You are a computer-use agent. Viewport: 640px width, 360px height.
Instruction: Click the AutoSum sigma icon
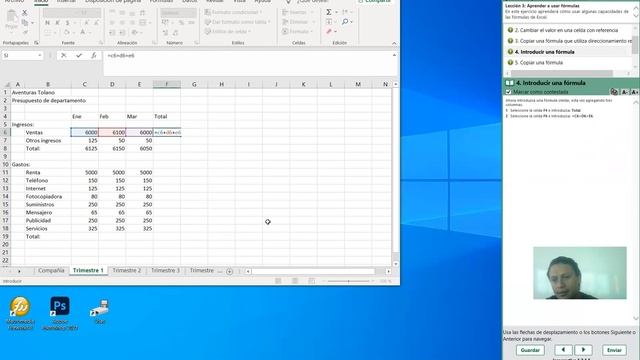tap(329, 12)
